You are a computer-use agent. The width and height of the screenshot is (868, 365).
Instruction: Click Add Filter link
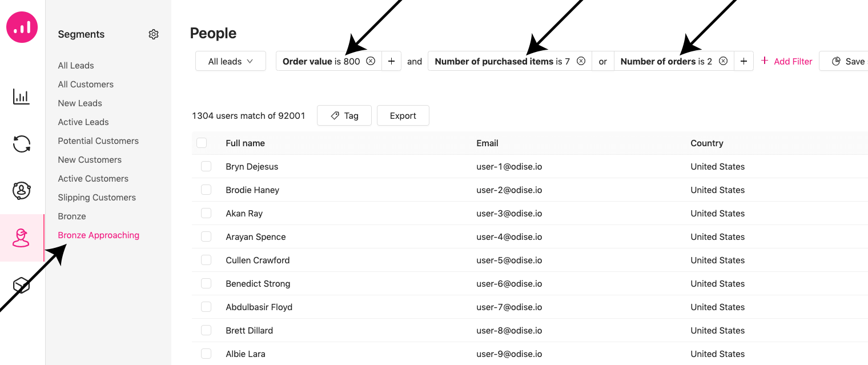(x=786, y=61)
